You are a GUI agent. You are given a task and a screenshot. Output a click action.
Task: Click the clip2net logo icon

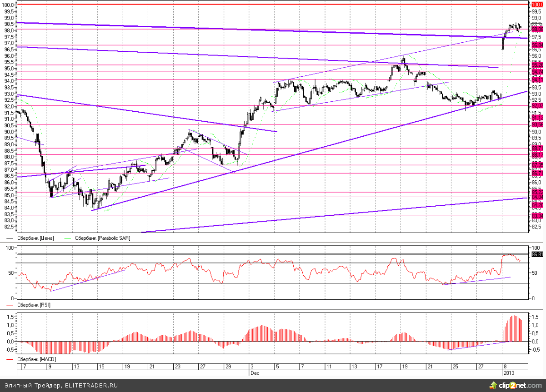point(493,385)
